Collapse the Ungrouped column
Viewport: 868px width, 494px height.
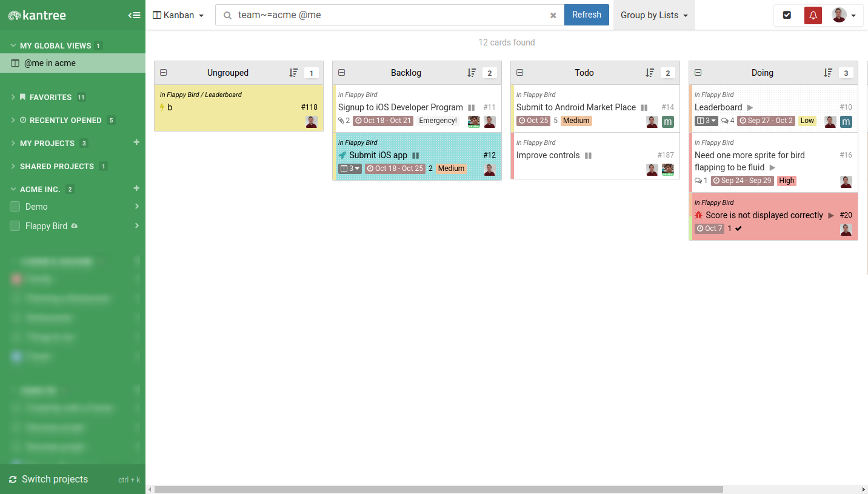164,73
